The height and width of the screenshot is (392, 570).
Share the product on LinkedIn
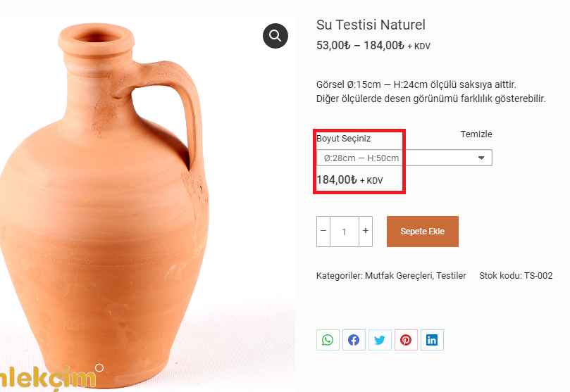(x=432, y=340)
